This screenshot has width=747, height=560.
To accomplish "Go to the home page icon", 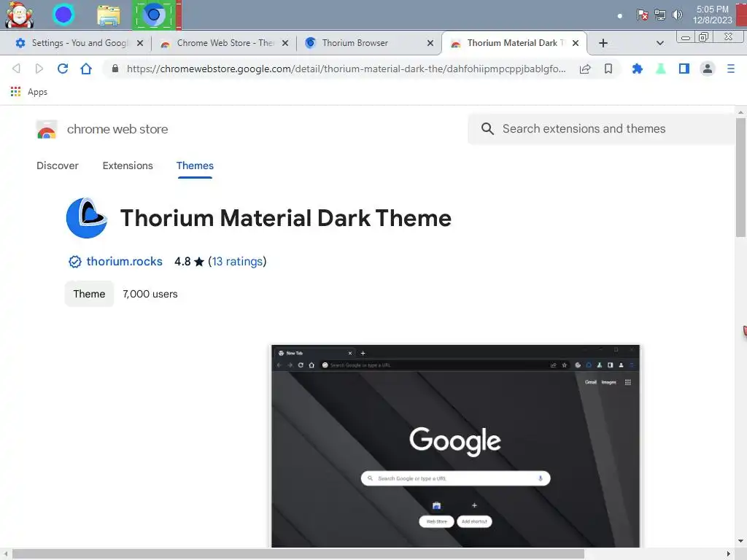I will coord(86,69).
